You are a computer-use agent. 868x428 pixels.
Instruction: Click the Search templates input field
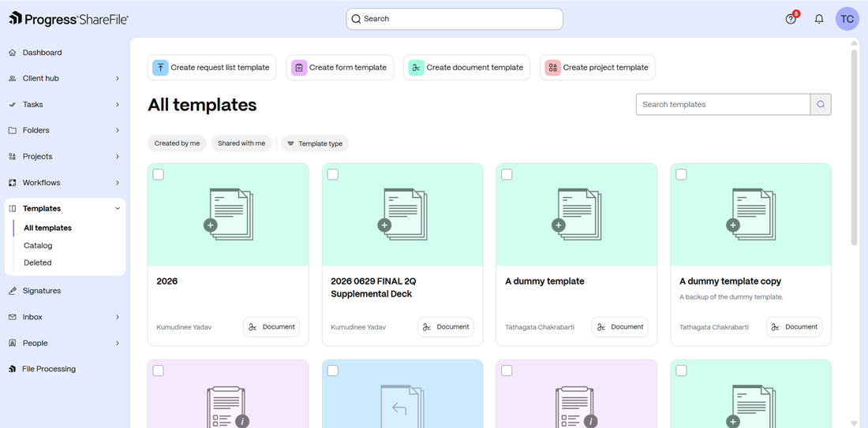click(723, 104)
